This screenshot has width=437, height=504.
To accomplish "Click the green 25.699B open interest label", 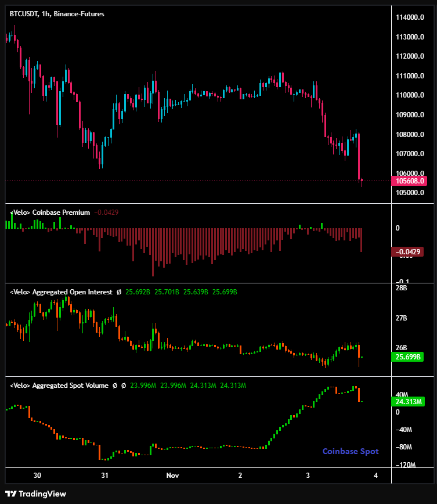I will (409, 357).
